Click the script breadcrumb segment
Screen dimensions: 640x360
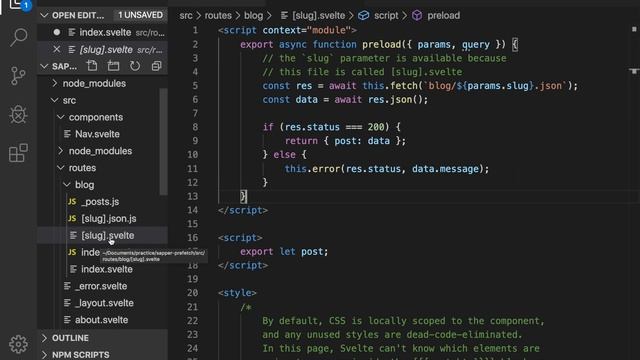(386, 16)
